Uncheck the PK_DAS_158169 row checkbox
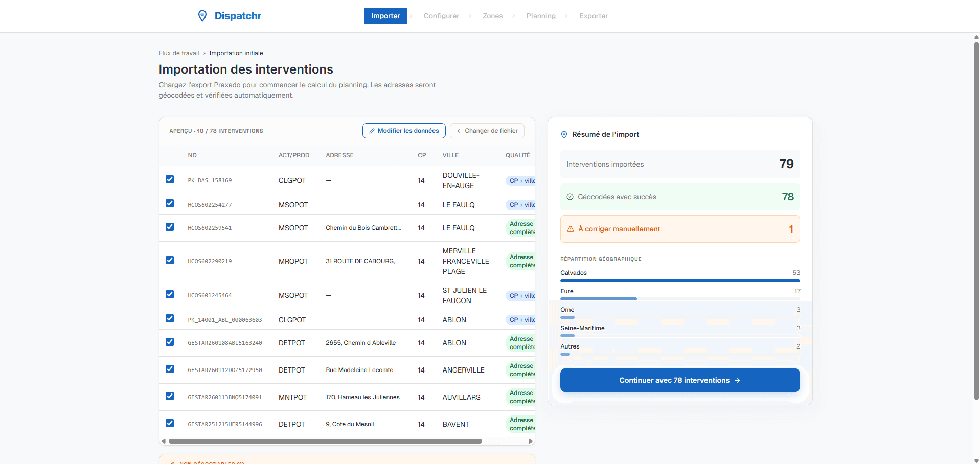The width and height of the screenshot is (980, 464). pos(170,179)
